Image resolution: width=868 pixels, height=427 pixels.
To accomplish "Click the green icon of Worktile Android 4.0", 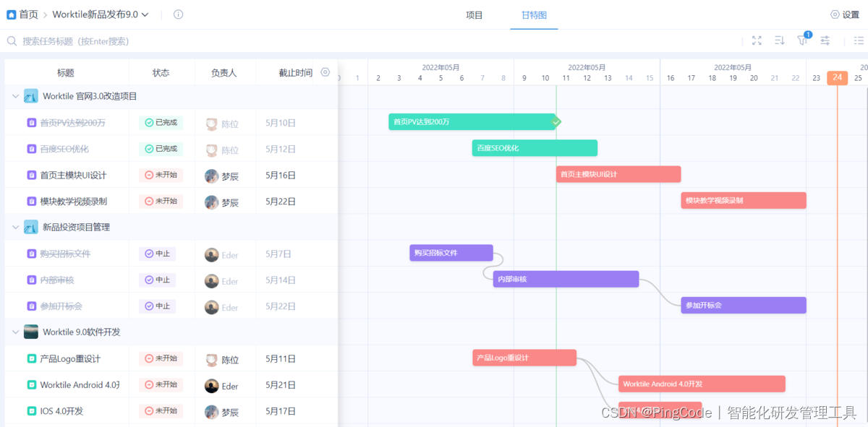I will click(32, 385).
